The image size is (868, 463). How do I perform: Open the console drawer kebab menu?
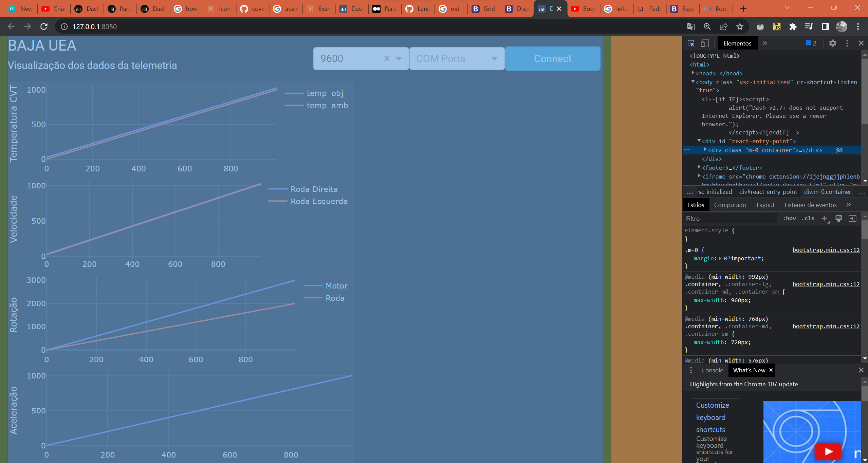[x=691, y=370]
